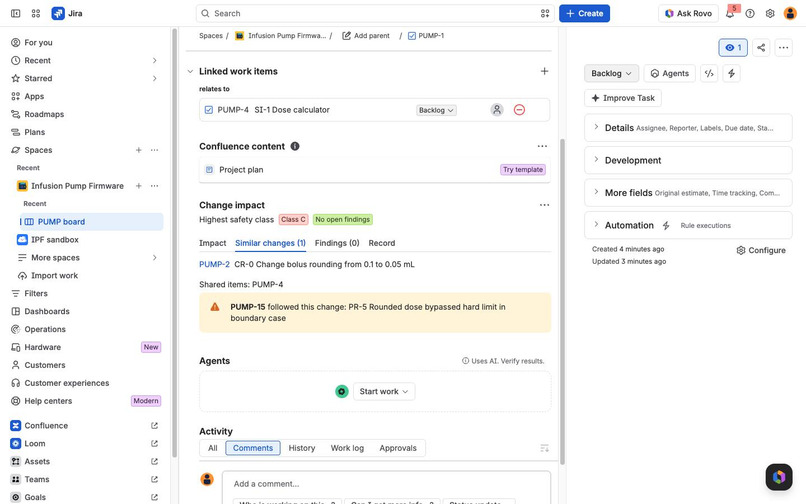Screen dimensions: 806x504
Task: Open notifications bell icon
Action: click(730, 13)
